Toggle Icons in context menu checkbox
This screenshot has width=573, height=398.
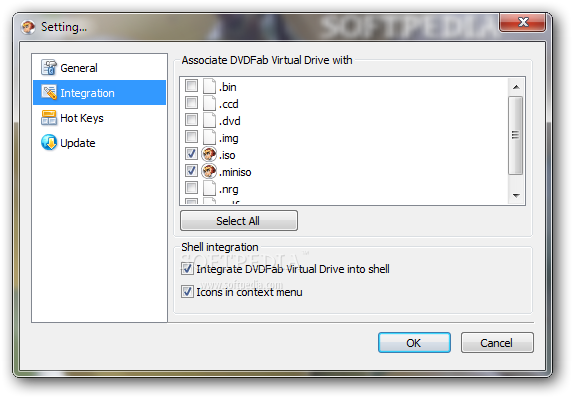point(187,292)
